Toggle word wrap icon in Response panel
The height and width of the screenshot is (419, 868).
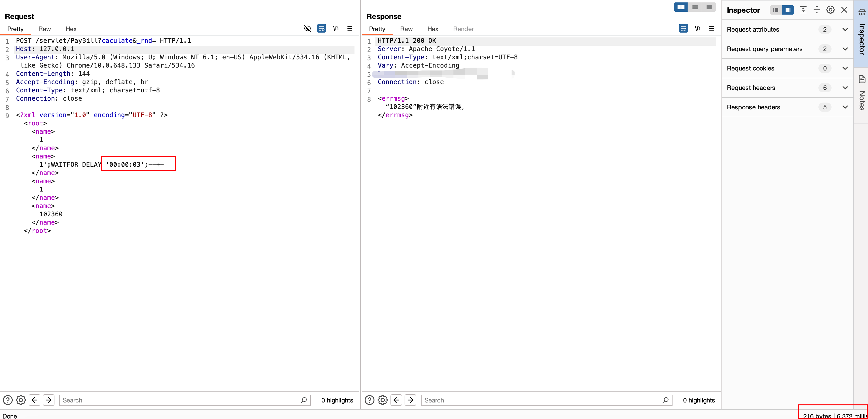click(683, 28)
